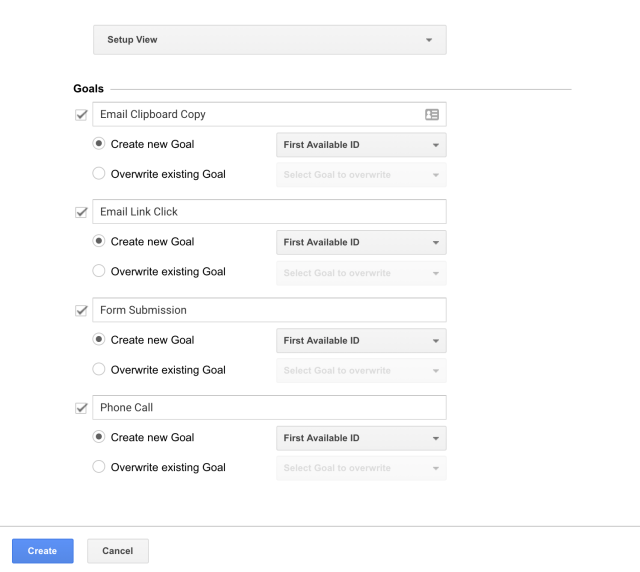
Task: Select Overwrite existing Goal for Phone Call
Action: click(99, 467)
